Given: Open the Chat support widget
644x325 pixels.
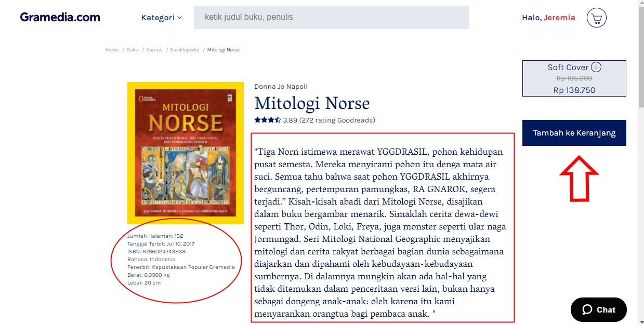Looking at the screenshot, I should click(598, 309).
